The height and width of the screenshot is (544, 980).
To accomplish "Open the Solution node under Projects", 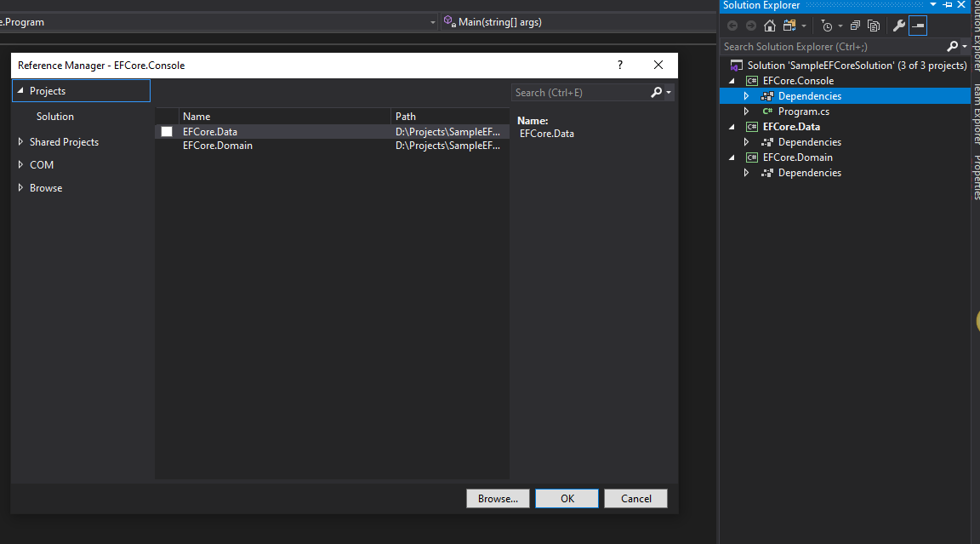I will click(55, 116).
